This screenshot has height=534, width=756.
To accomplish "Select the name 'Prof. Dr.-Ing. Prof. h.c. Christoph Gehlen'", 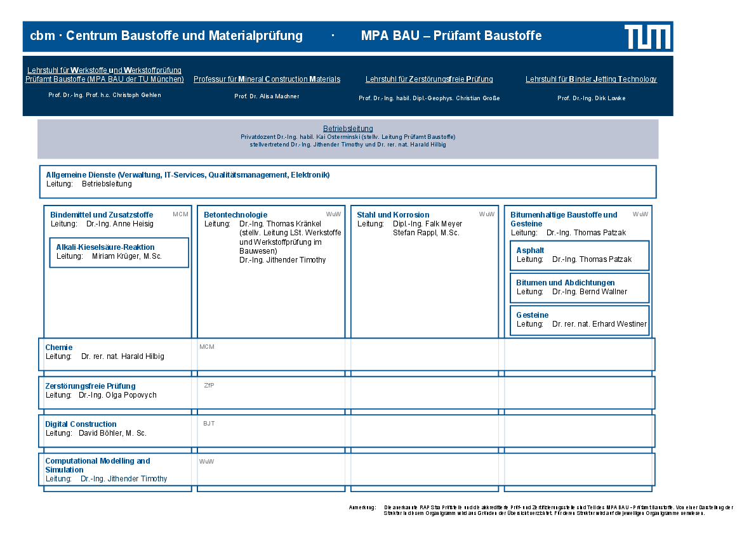I will [105, 95].
